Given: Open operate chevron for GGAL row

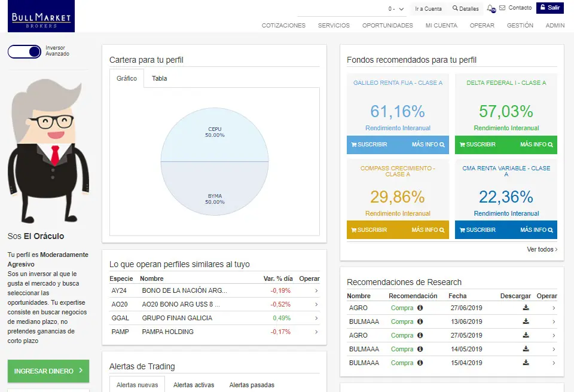Looking at the screenshot, I should (x=316, y=318).
